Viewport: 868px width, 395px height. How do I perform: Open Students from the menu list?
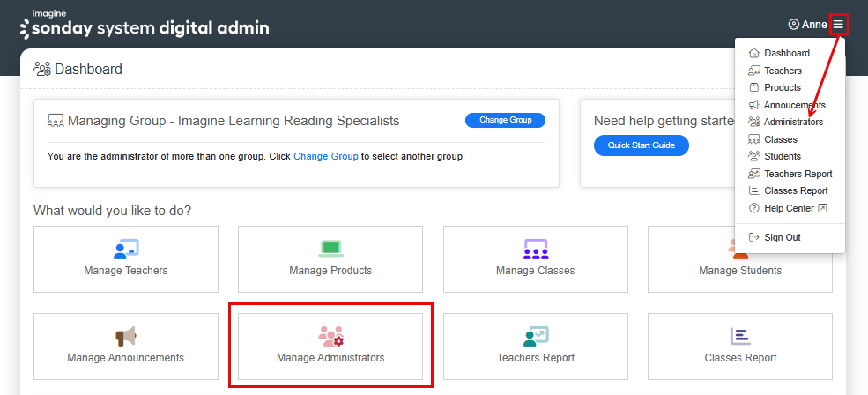click(783, 157)
